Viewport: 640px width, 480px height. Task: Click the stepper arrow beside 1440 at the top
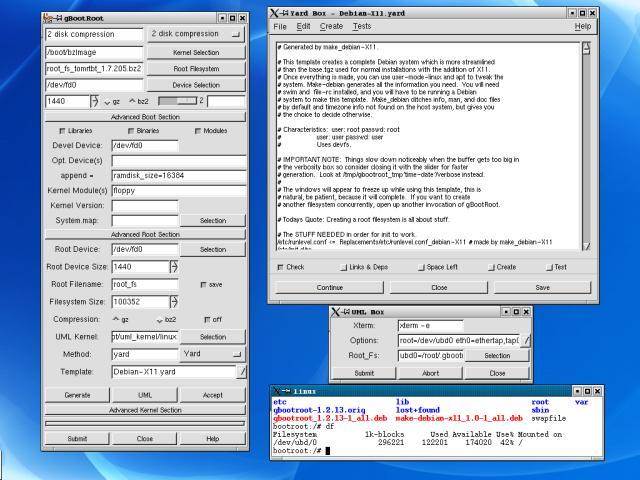click(94, 101)
